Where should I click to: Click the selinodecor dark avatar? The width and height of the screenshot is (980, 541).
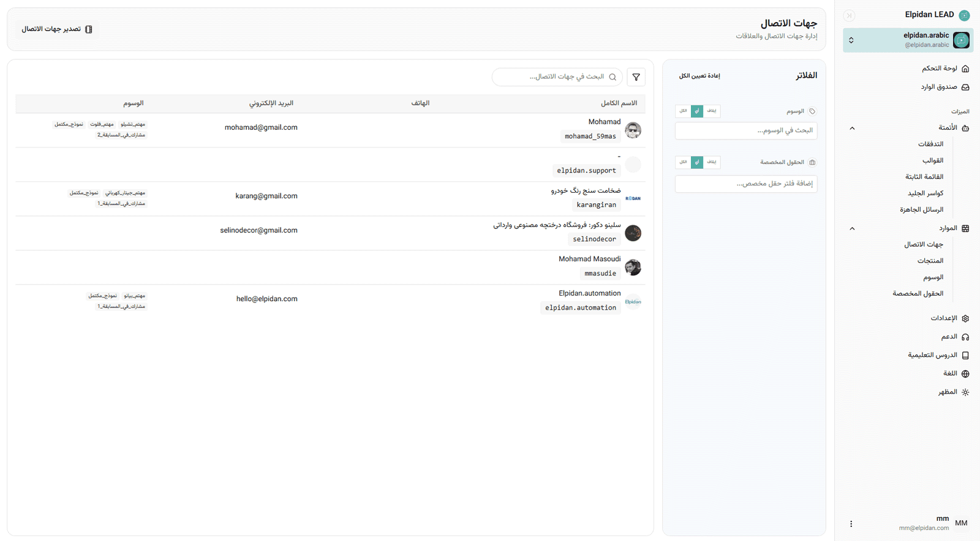(x=633, y=233)
